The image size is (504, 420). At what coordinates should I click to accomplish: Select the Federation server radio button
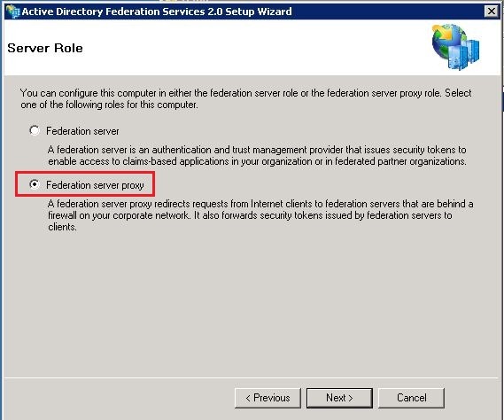[x=35, y=130]
